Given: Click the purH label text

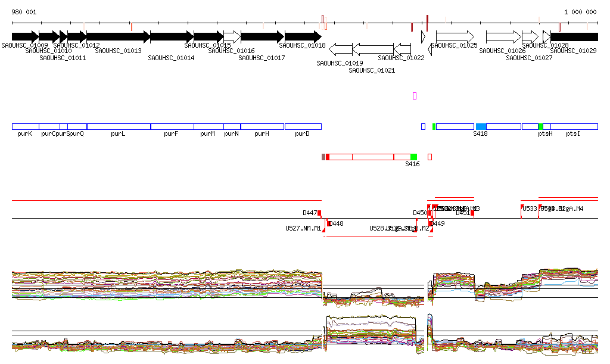Looking at the screenshot, I should (x=262, y=134).
